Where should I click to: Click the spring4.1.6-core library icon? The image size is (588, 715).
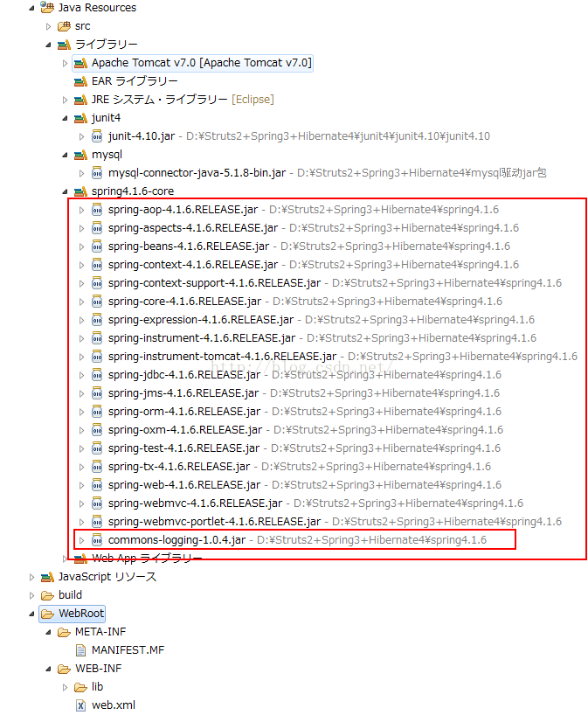[80, 191]
